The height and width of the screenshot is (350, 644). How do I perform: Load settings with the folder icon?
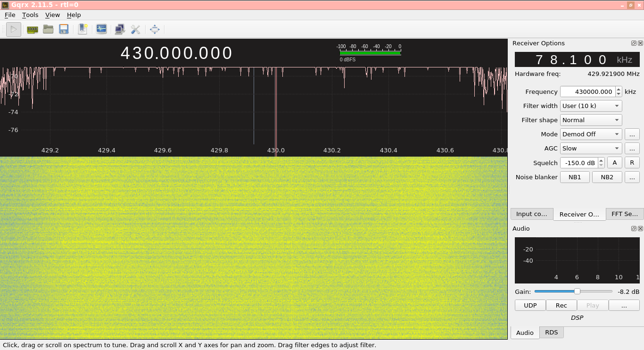pyautogui.click(x=48, y=29)
